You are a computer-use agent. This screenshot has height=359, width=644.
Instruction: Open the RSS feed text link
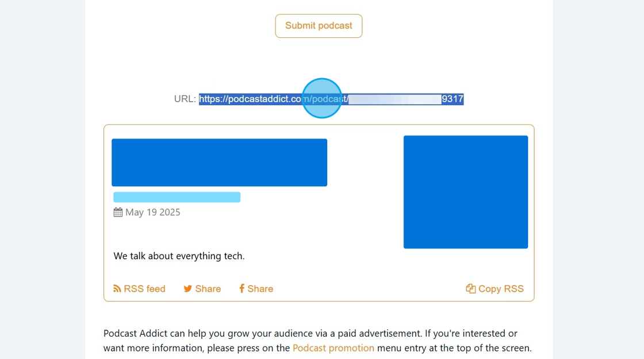click(x=144, y=289)
